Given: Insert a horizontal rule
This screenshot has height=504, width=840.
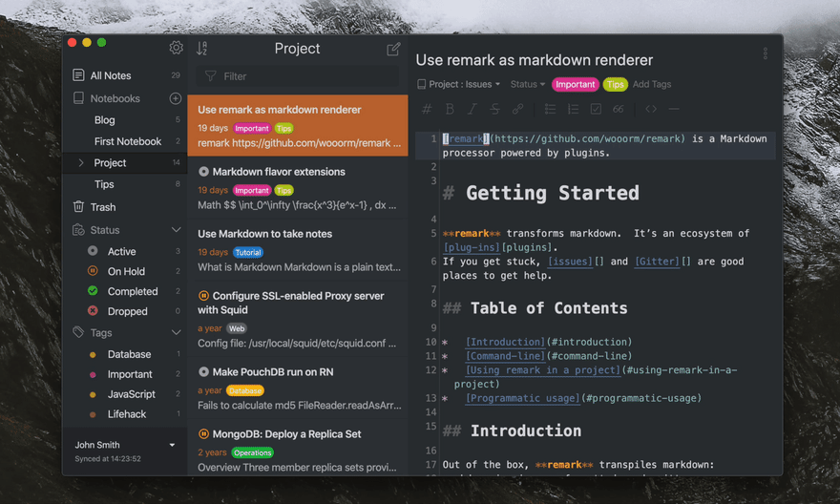Looking at the screenshot, I should [x=674, y=109].
